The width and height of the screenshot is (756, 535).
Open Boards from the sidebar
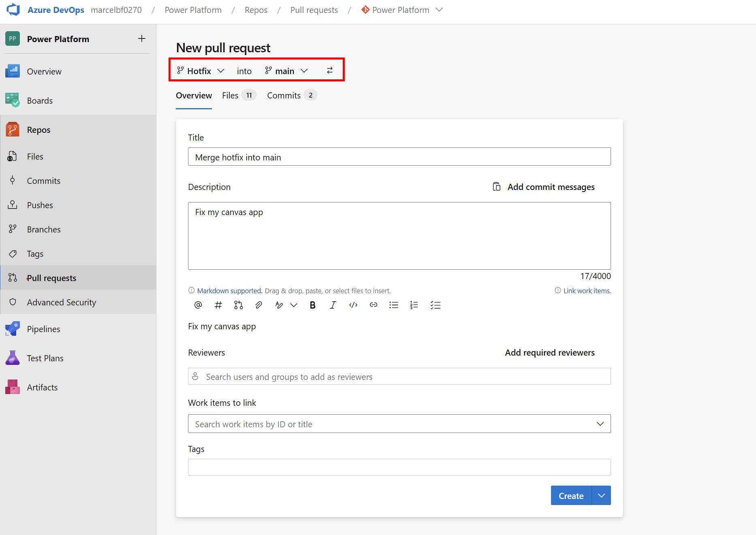[40, 100]
